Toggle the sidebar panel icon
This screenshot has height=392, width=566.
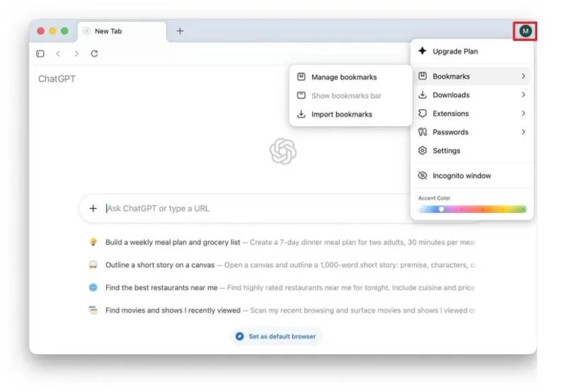40,53
